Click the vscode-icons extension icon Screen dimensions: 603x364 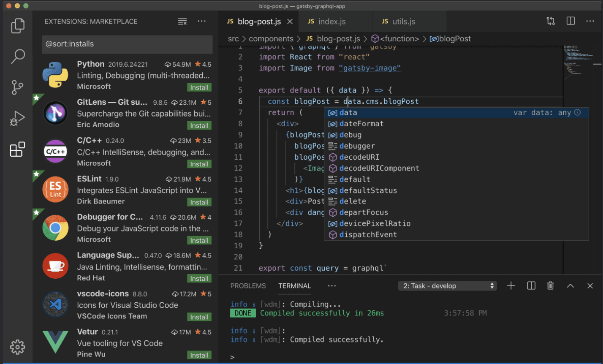click(x=55, y=304)
